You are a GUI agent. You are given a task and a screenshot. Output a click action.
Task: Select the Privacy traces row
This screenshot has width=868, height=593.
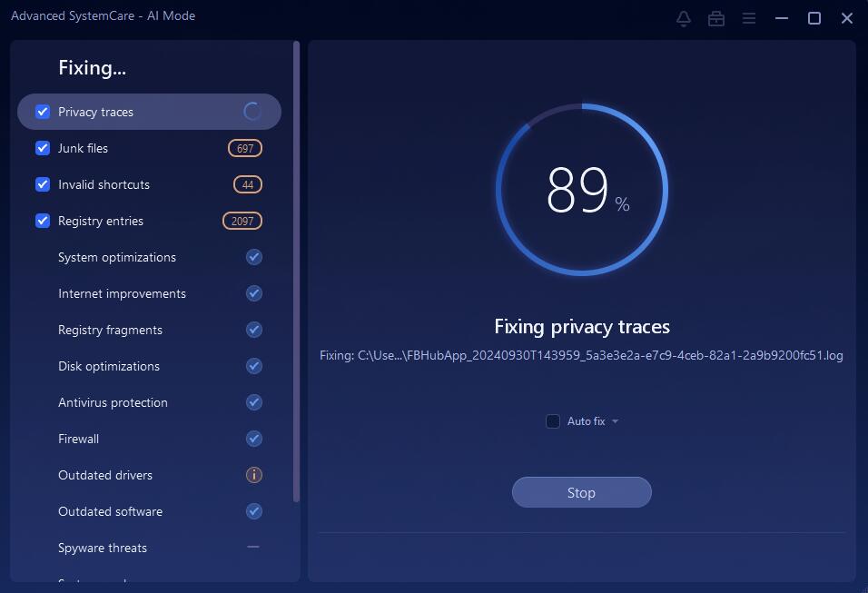tap(150, 112)
